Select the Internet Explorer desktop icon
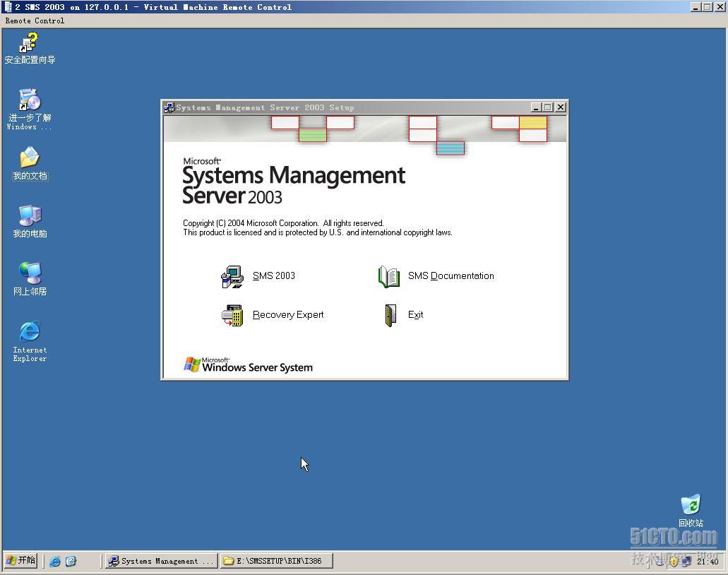This screenshot has width=728, height=575. (x=30, y=341)
